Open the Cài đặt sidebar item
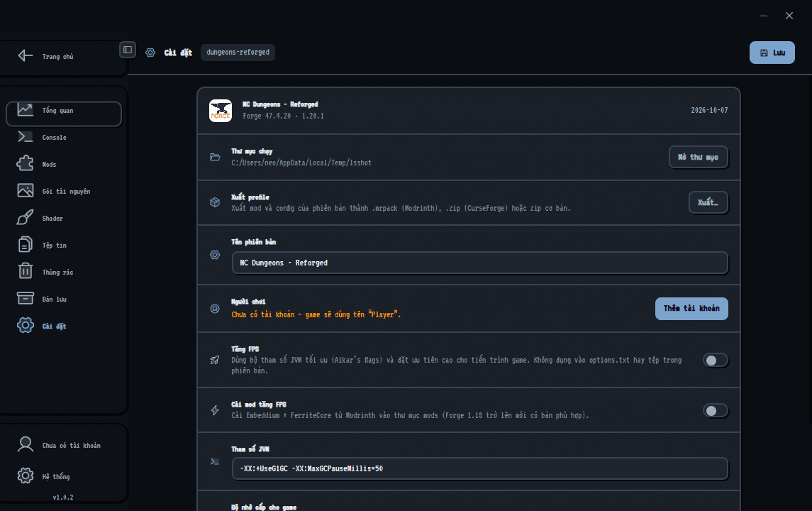 coord(64,326)
